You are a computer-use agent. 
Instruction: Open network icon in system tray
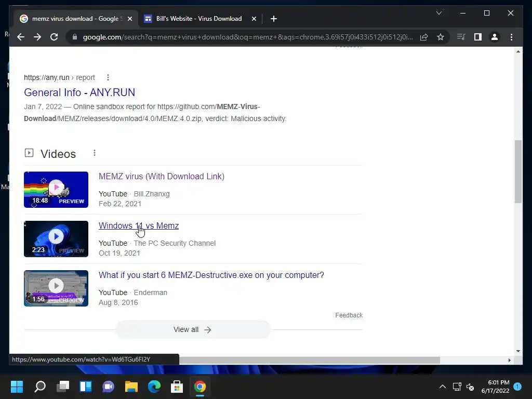point(457,387)
